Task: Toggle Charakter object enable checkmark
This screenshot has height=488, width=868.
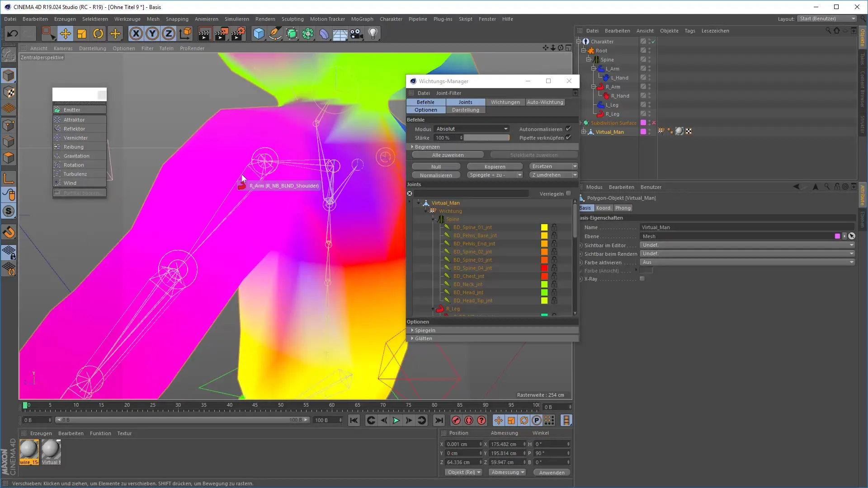Action: (654, 42)
